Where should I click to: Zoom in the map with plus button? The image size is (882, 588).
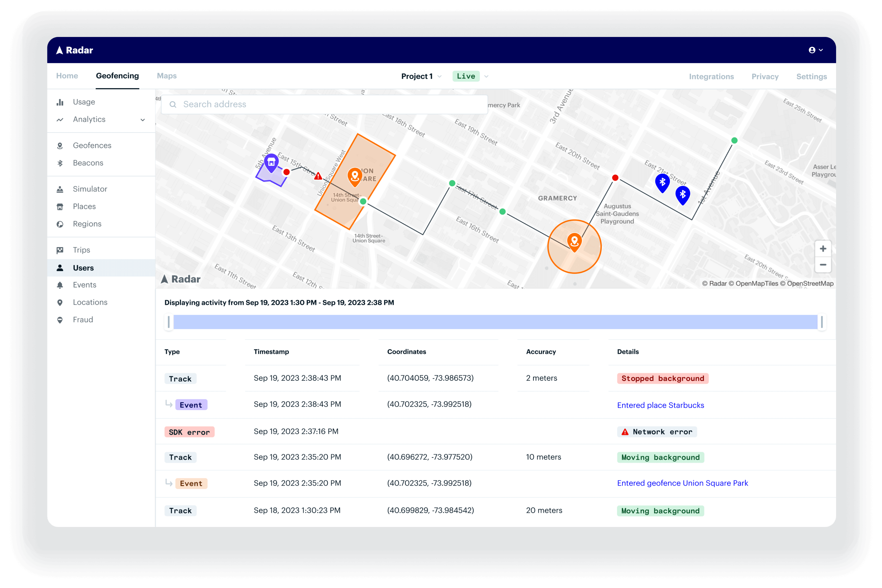823,249
